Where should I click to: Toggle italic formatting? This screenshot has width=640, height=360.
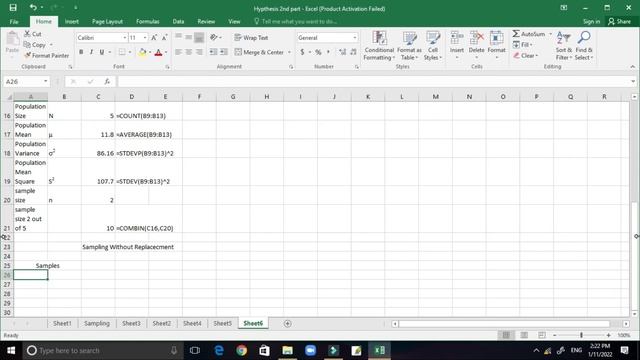tap(91, 52)
